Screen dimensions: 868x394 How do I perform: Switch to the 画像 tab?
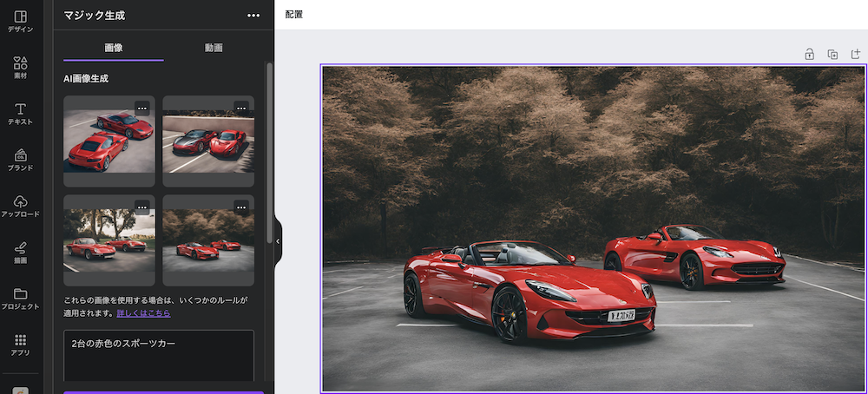[x=114, y=48]
